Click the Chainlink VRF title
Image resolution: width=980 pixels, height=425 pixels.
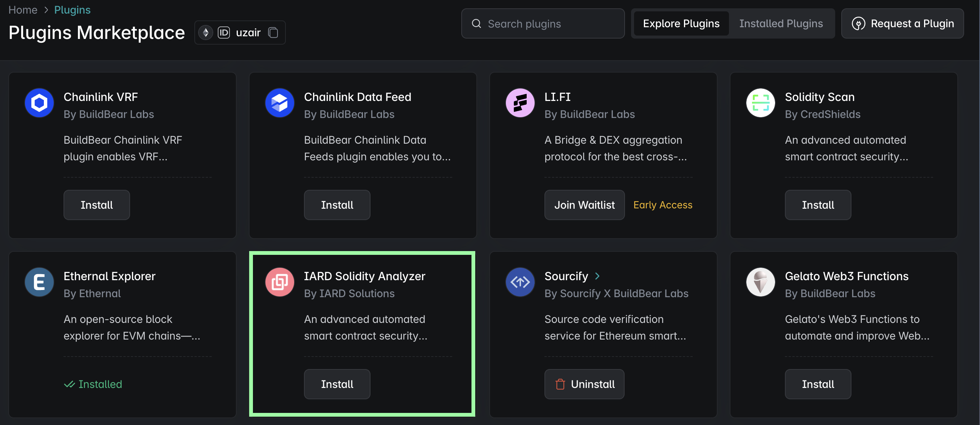[x=101, y=97]
